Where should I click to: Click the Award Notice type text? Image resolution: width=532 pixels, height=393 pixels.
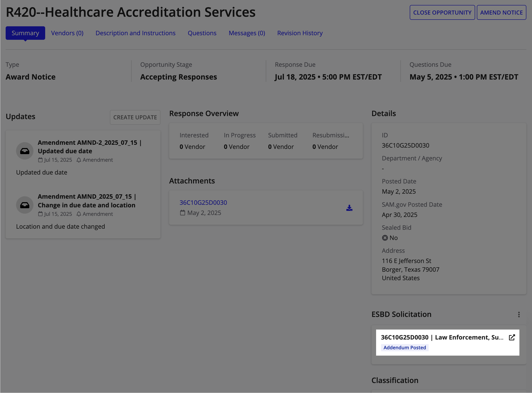30,77
